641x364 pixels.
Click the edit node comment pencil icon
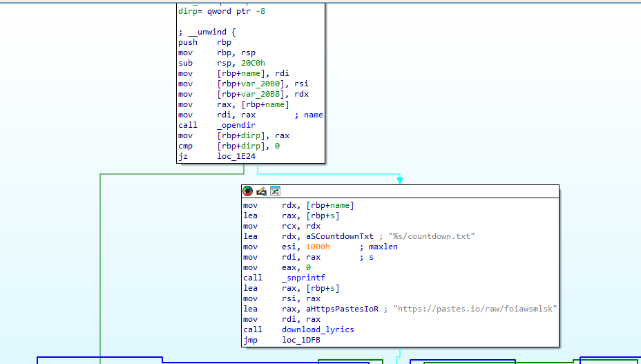tap(261, 191)
